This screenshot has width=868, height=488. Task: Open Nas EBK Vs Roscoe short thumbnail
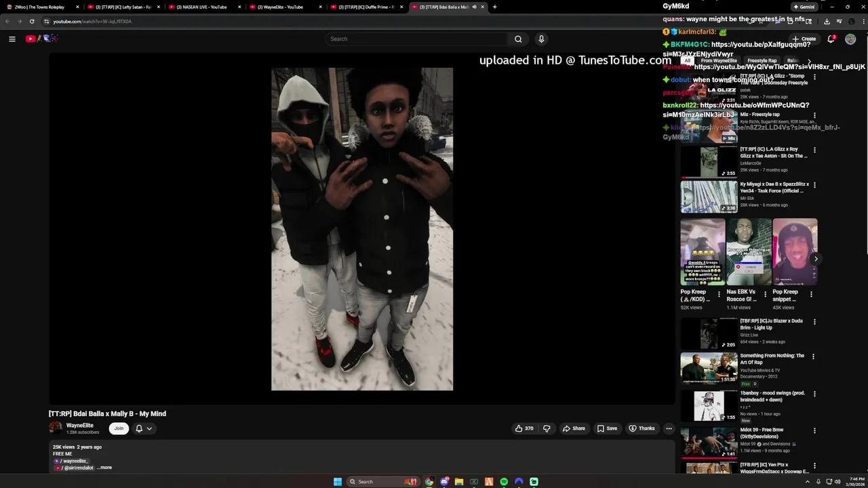pos(749,252)
